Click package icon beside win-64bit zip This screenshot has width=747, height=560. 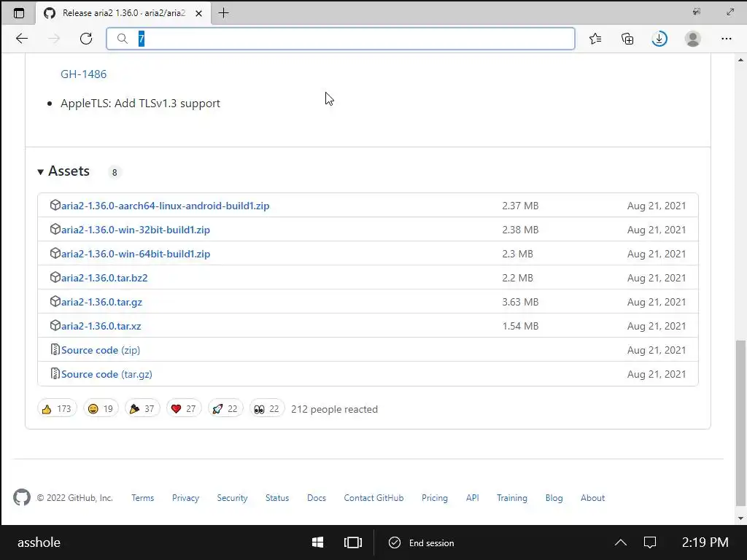point(55,253)
